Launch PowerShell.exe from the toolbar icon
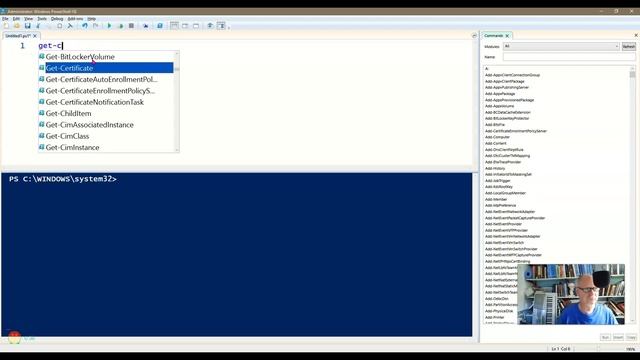This screenshot has width=640, height=360. pyautogui.click(x=160, y=26)
